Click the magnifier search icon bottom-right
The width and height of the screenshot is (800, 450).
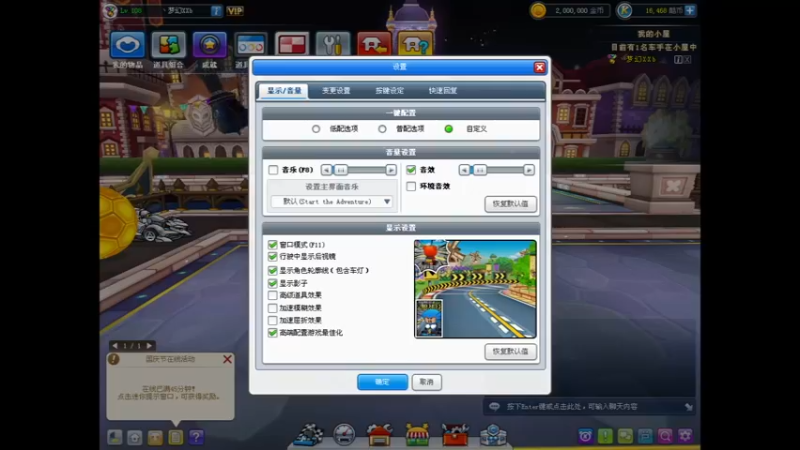665,436
